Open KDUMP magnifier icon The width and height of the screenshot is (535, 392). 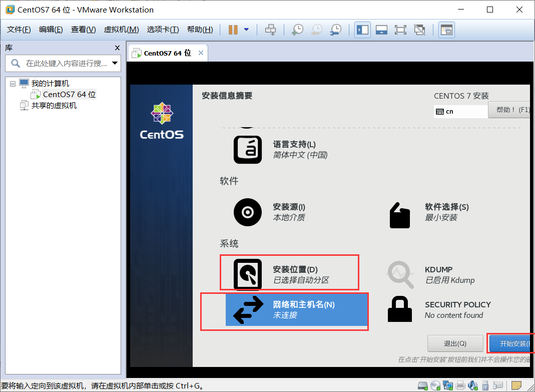tap(400, 274)
